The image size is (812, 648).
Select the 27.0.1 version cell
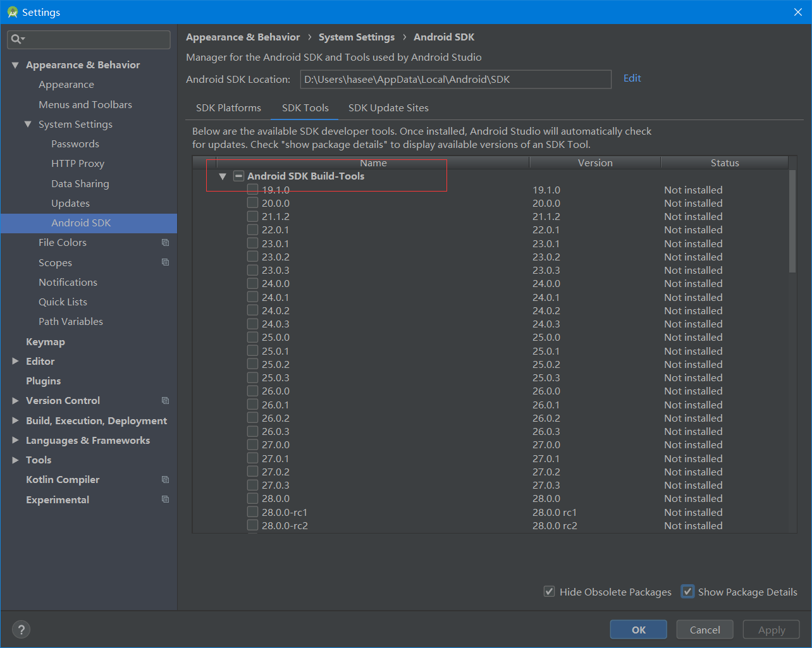click(x=546, y=458)
